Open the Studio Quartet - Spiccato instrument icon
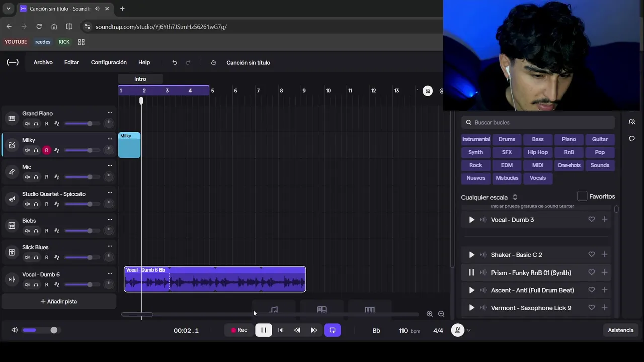 (12, 199)
